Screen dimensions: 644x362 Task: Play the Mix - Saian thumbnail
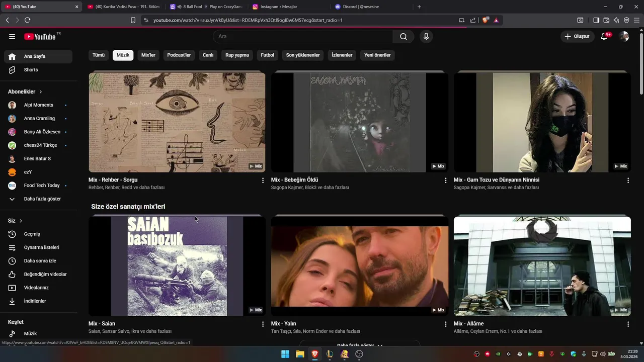[x=177, y=266]
